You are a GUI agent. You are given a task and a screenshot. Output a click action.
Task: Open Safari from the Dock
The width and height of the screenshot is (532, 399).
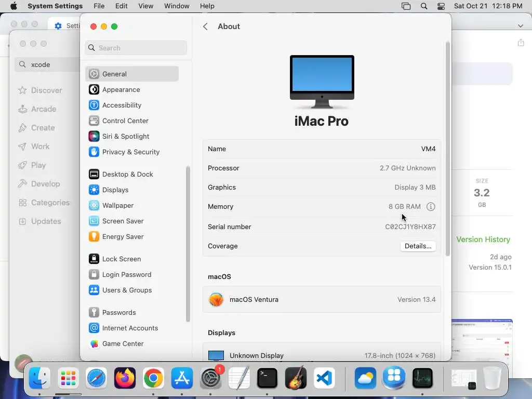[x=96, y=378]
